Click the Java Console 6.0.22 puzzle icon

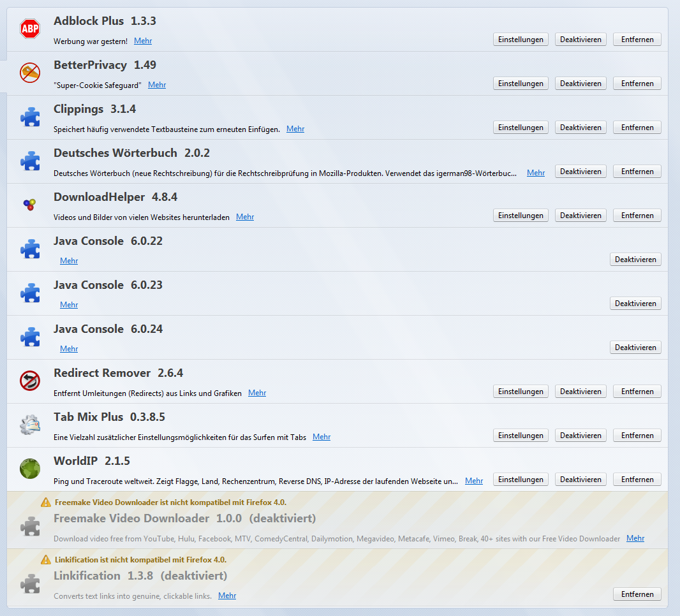(x=31, y=249)
